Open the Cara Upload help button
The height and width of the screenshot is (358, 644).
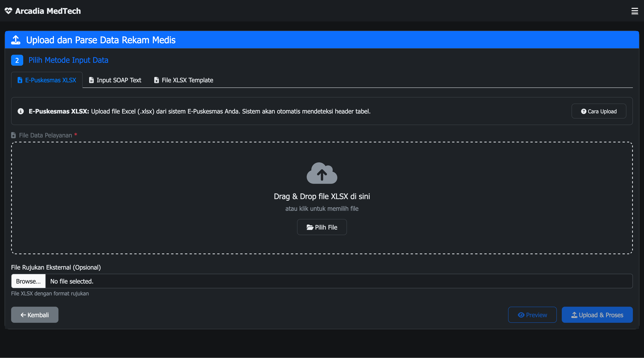(599, 111)
